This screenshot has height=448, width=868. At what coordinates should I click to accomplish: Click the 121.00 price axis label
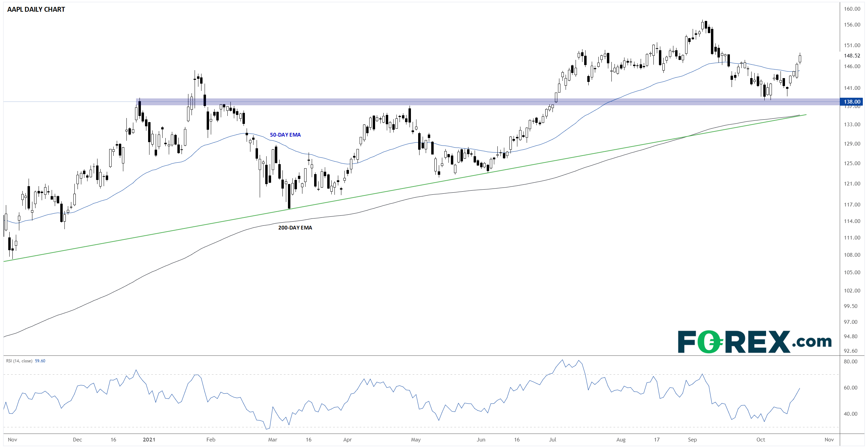tap(852, 183)
